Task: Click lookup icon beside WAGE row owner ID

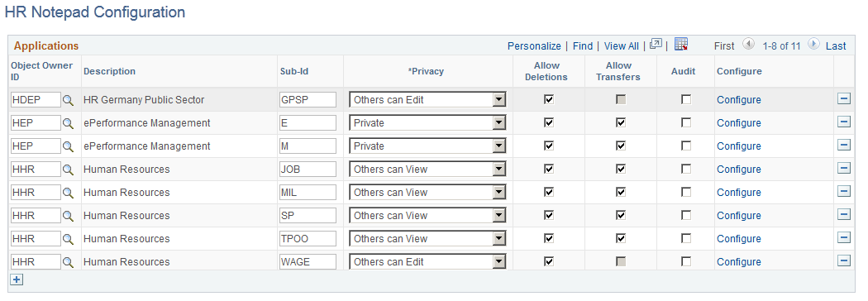Action: [68, 262]
